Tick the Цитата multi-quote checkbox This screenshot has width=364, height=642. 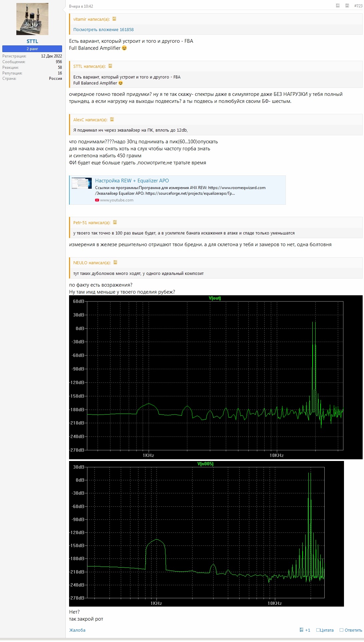coord(318,630)
